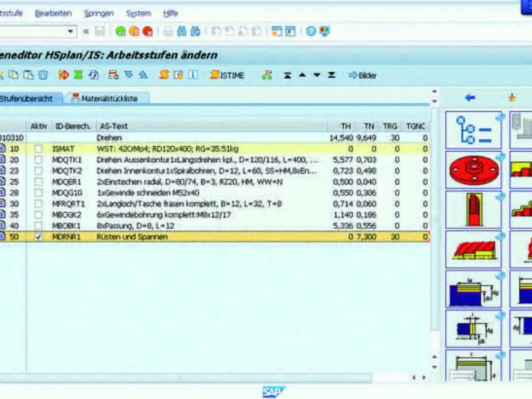Click the ID-Berech. column header
This screenshot has height=399, width=532.
[73, 126]
